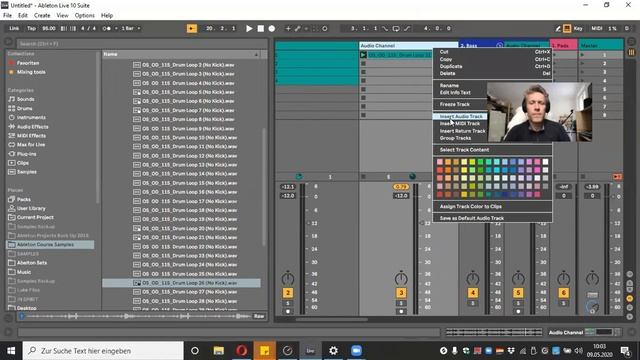Toggle track activator button 6

[564, 293]
